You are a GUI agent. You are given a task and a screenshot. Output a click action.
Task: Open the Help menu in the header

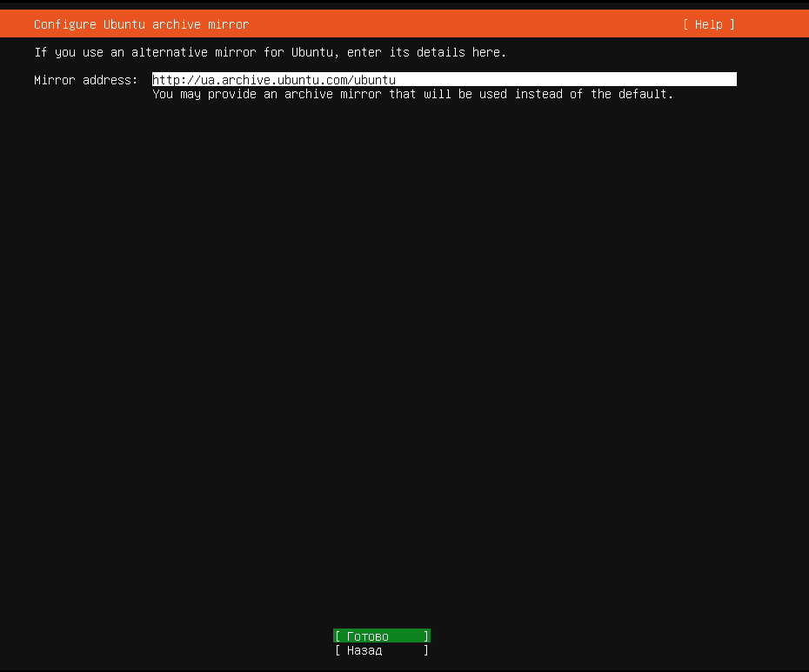pyautogui.click(x=708, y=24)
